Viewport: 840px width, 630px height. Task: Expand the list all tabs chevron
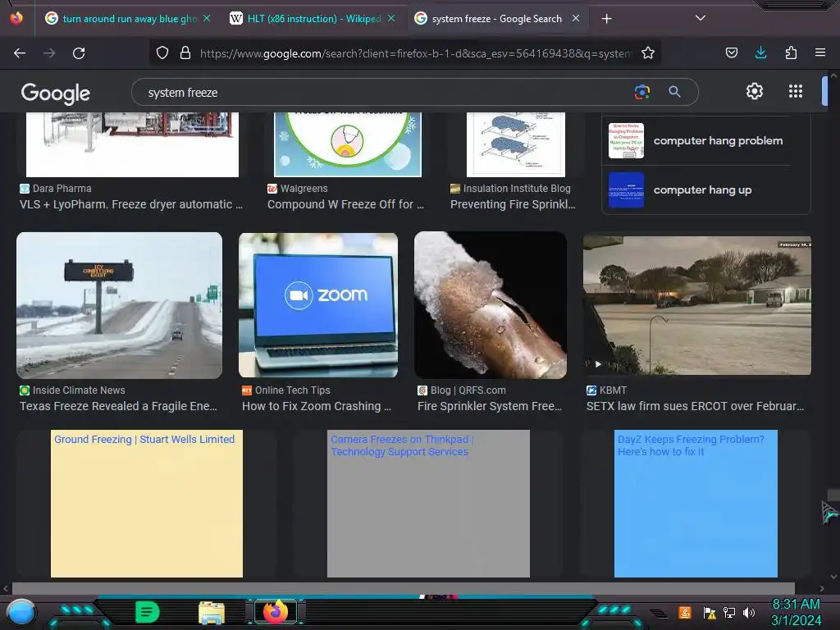[x=701, y=18]
